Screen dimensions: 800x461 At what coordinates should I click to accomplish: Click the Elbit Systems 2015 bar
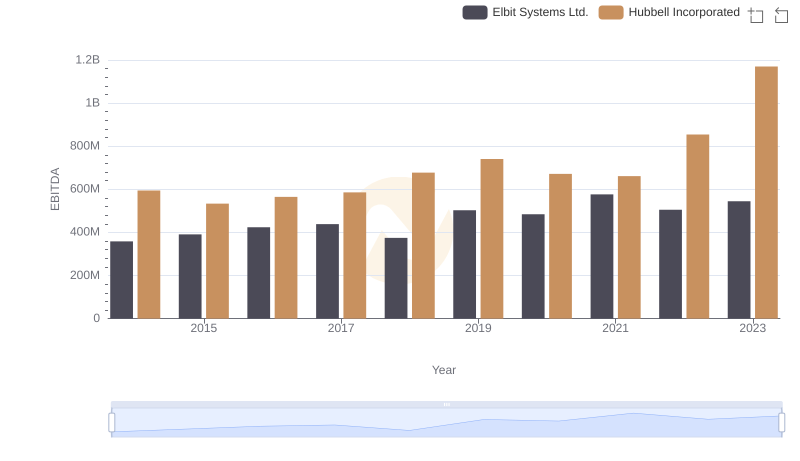[x=190, y=276]
